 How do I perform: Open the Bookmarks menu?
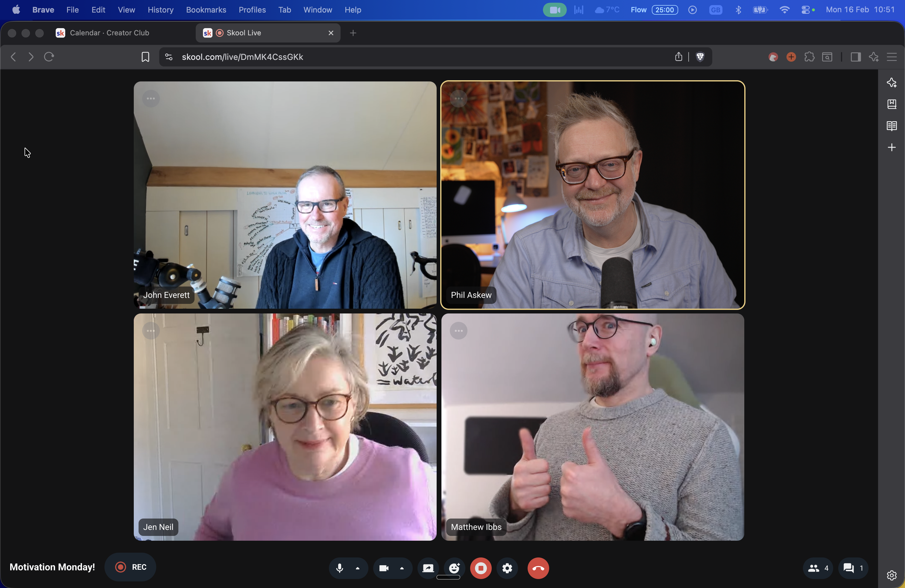[206, 10]
